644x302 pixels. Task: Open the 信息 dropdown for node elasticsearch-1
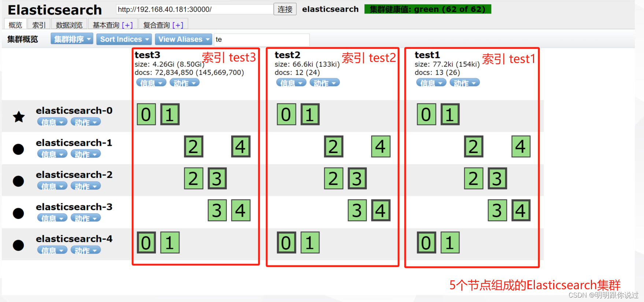coord(52,154)
